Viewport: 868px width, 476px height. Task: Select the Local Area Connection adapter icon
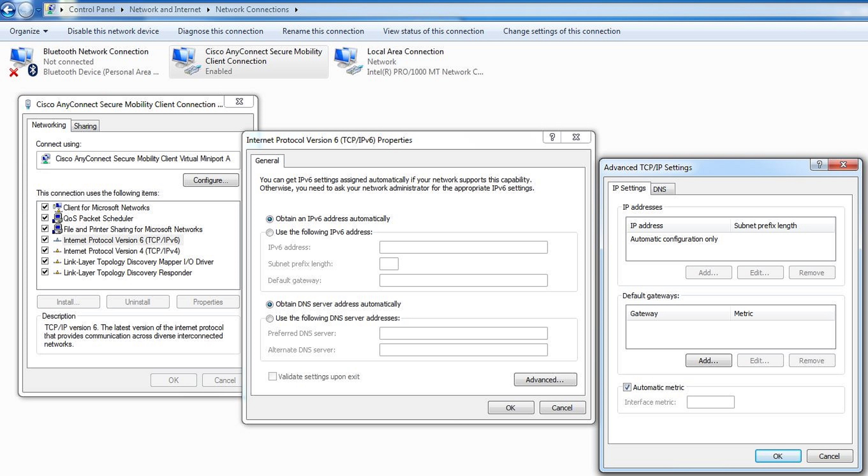pyautogui.click(x=348, y=61)
